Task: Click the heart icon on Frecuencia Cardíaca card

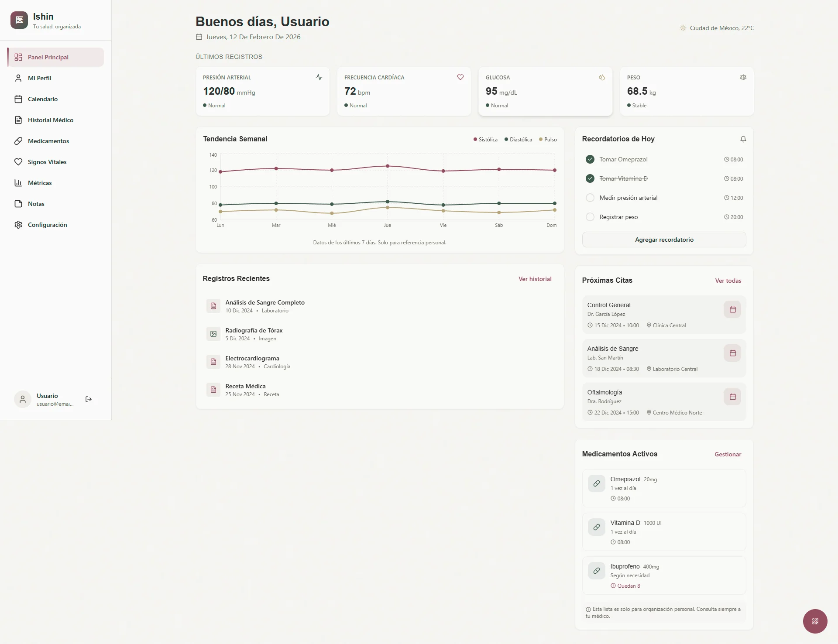Action: [x=460, y=77]
